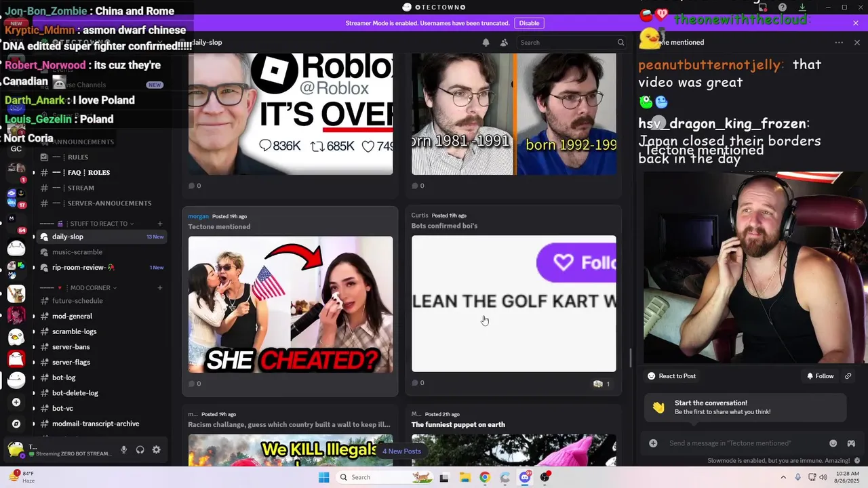Click reaction icon on Bots confirmed post
This screenshot has width=868, height=488.
pyautogui.click(x=601, y=384)
